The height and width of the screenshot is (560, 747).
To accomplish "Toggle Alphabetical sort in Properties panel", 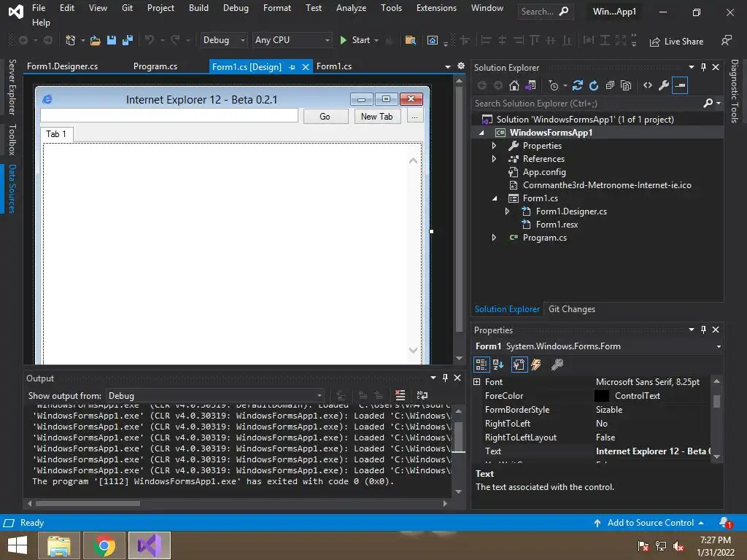I will tap(498, 365).
